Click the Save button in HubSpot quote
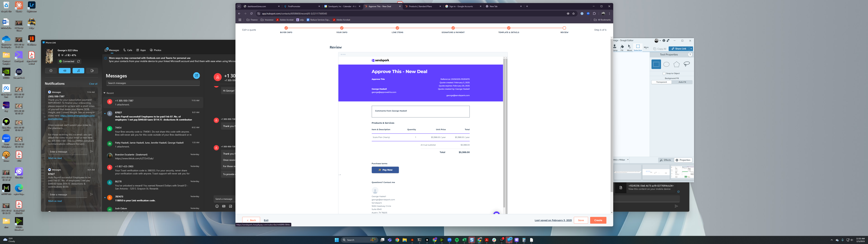 tap(581, 220)
